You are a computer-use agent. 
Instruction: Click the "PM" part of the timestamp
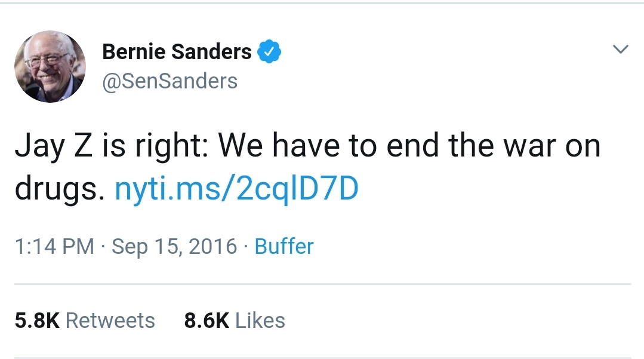pyautogui.click(x=78, y=246)
